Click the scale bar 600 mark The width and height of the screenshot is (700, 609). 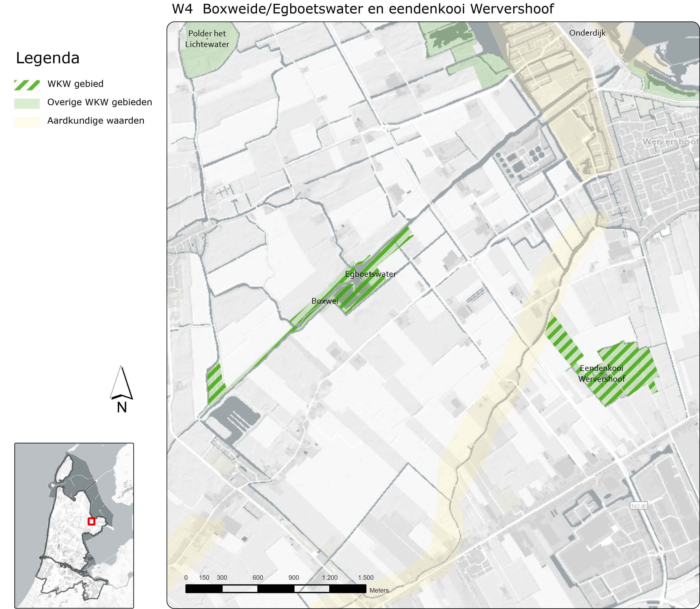tap(258, 578)
